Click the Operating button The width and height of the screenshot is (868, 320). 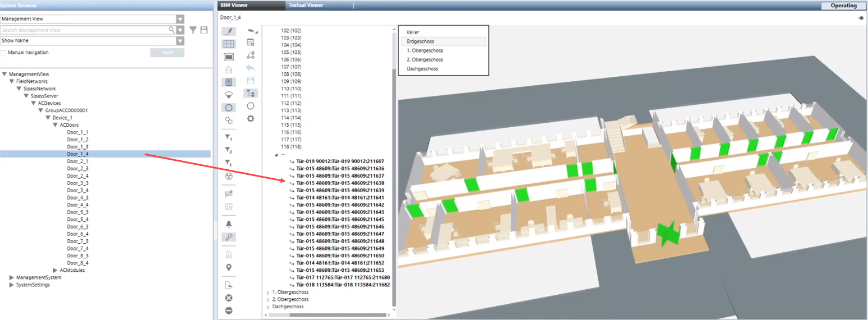pyautogui.click(x=843, y=6)
